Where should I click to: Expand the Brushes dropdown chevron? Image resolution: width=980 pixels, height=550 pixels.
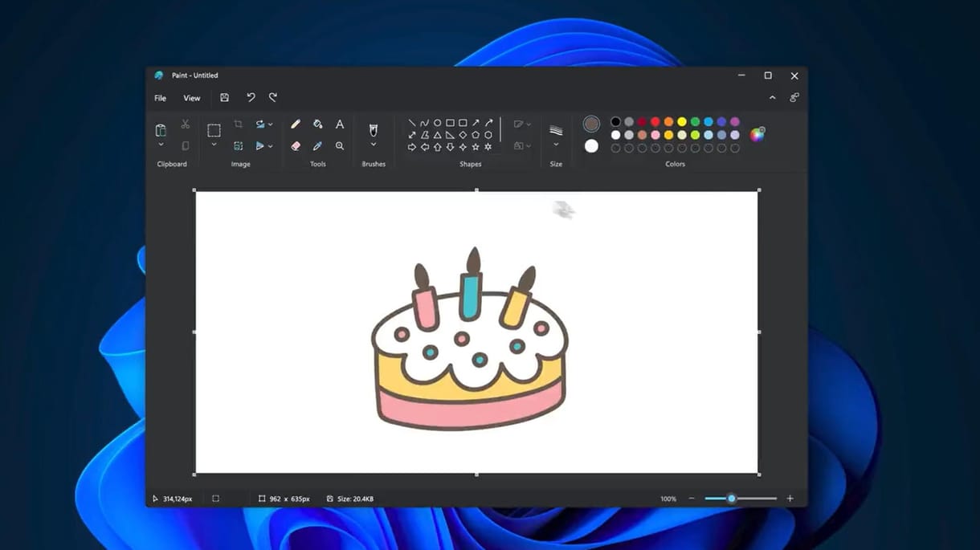(x=374, y=145)
